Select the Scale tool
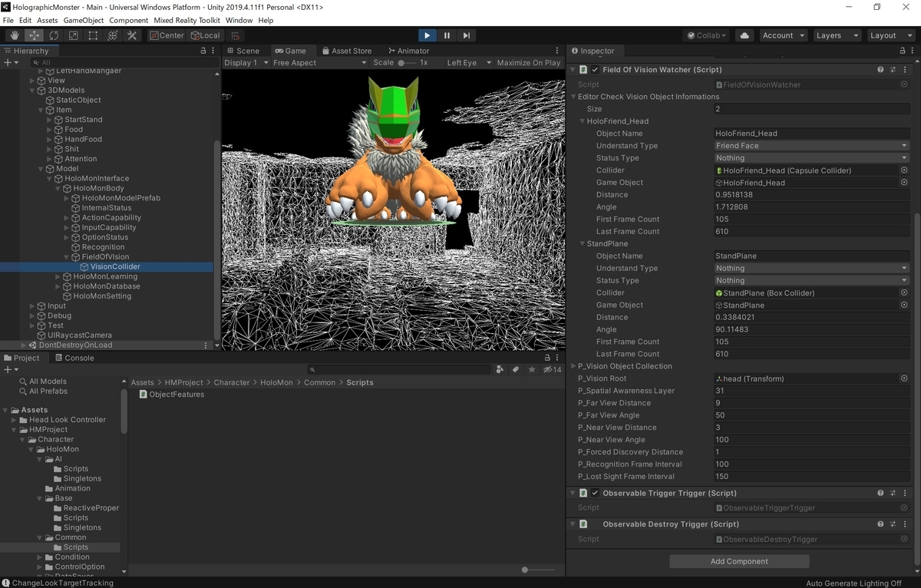Screen dimensions: 921x588 click(x=74, y=35)
